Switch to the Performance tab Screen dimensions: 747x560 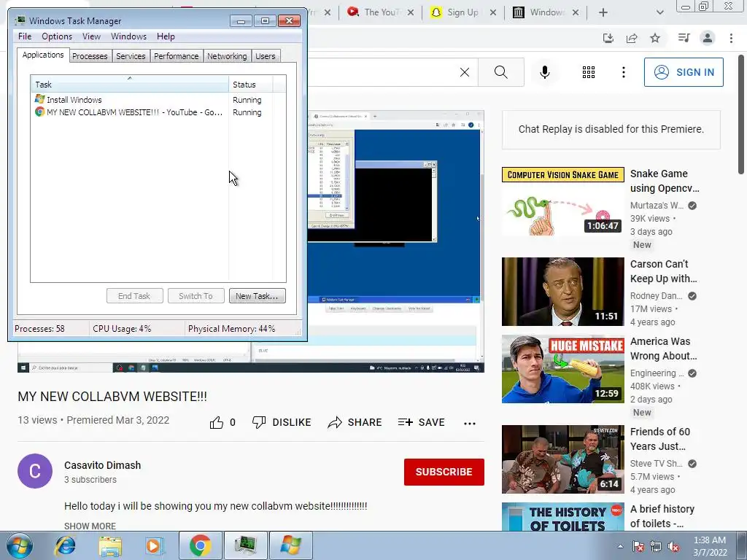(x=177, y=56)
